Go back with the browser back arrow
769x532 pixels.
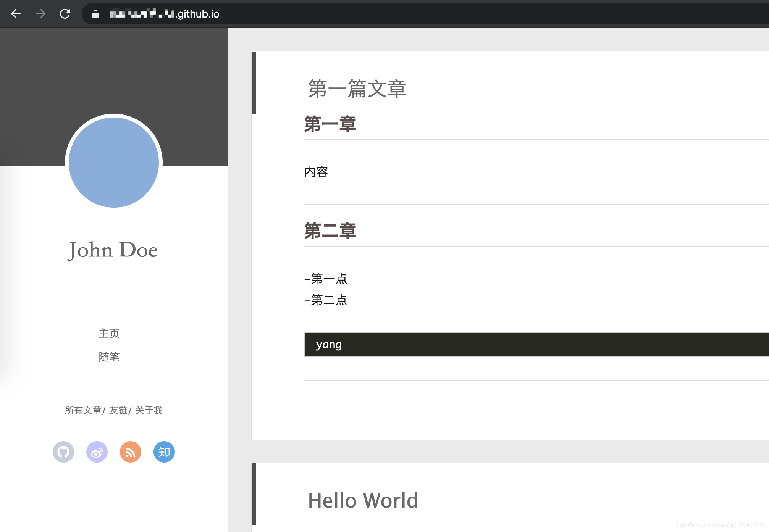pyautogui.click(x=16, y=14)
